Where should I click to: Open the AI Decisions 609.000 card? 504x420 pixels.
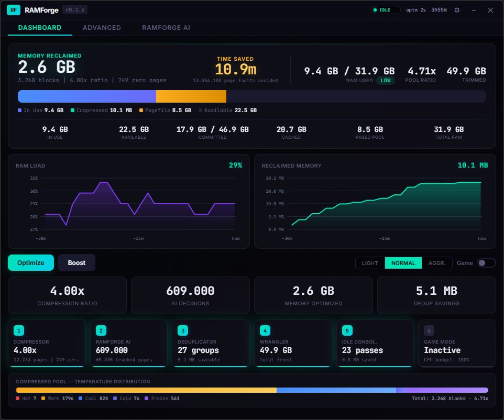(x=190, y=295)
